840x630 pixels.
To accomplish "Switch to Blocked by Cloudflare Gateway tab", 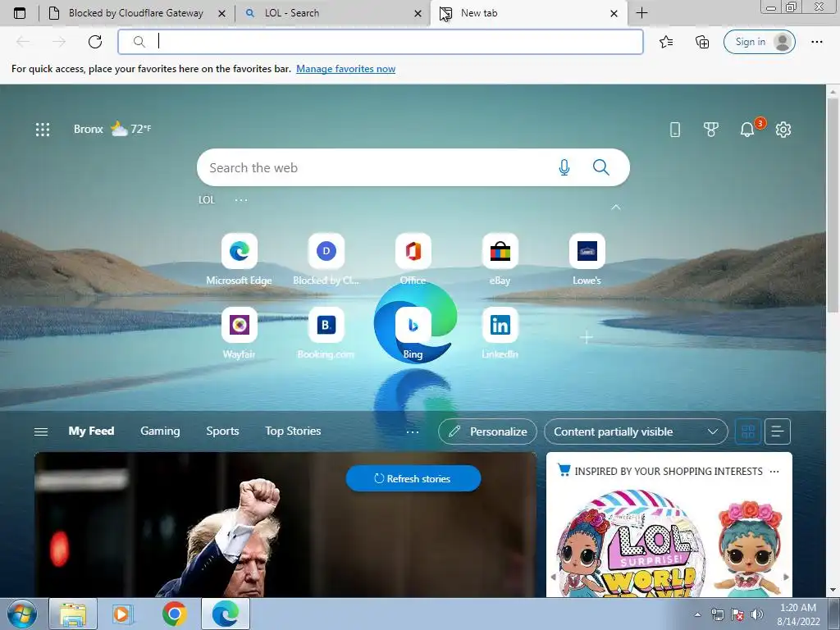I will [135, 13].
